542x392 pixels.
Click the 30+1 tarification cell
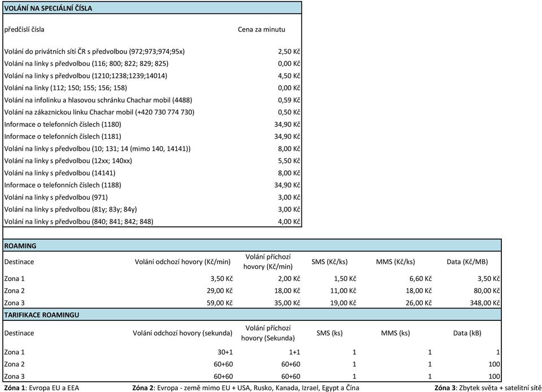click(x=225, y=353)
